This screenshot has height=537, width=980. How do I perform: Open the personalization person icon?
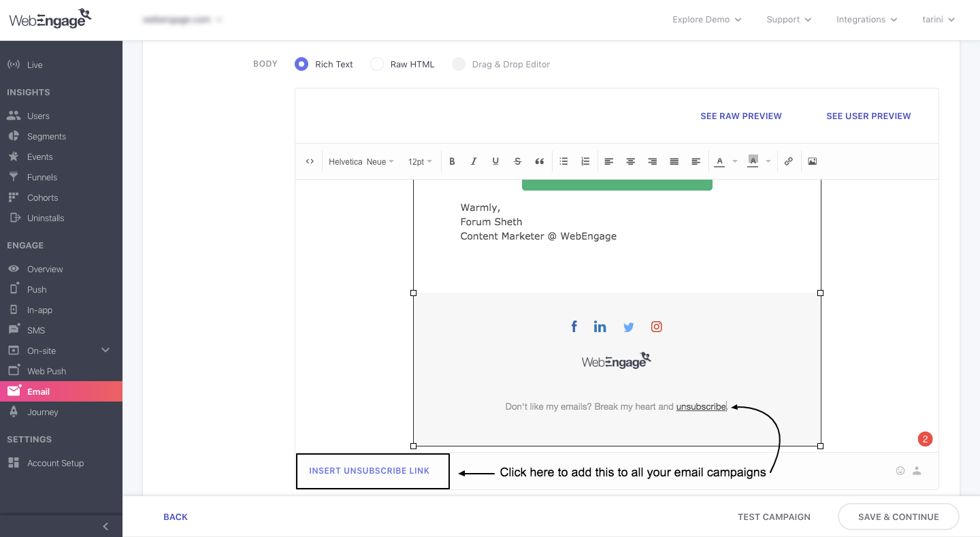tap(917, 470)
